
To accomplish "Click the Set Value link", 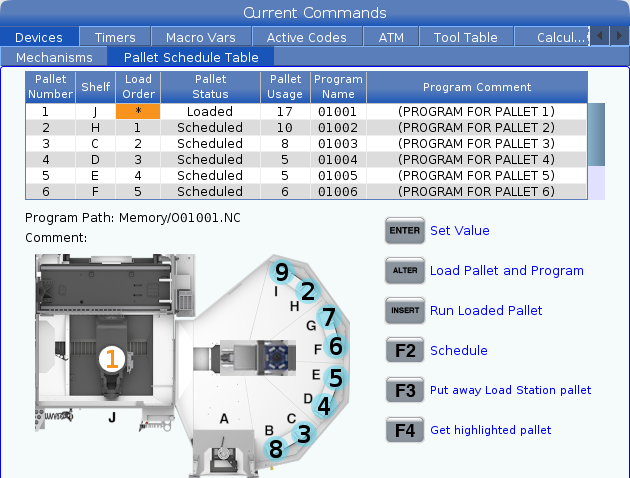I will point(460,231).
